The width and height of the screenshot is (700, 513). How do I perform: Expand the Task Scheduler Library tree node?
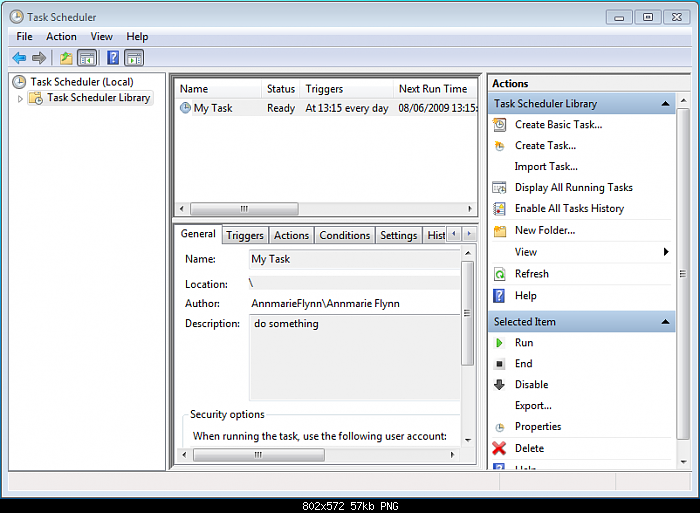click(20, 98)
